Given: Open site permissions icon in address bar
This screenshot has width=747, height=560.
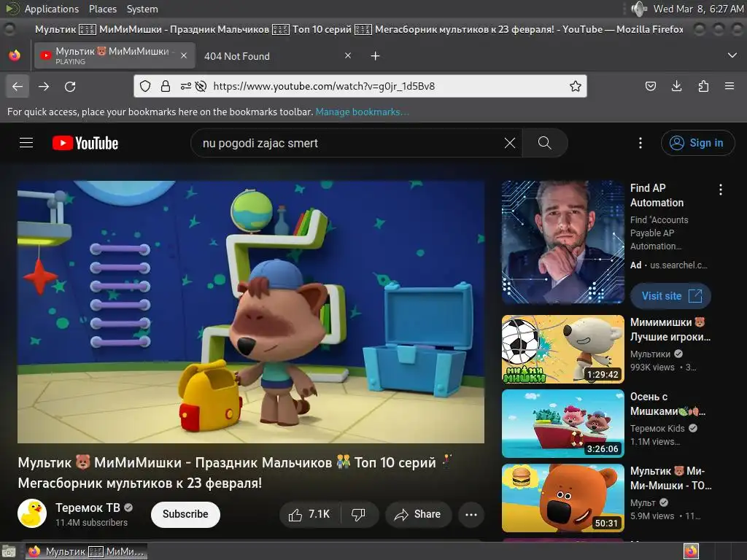Looking at the screenshot, I should tap(186, 86).
